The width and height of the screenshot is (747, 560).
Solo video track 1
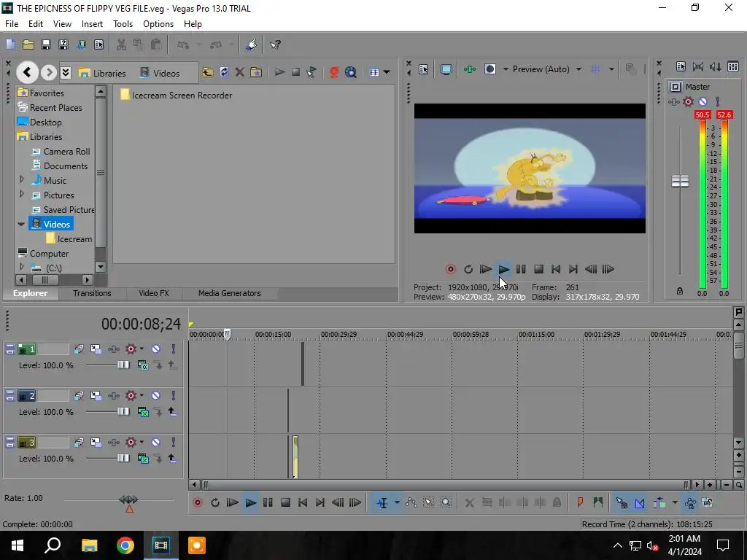174,349
